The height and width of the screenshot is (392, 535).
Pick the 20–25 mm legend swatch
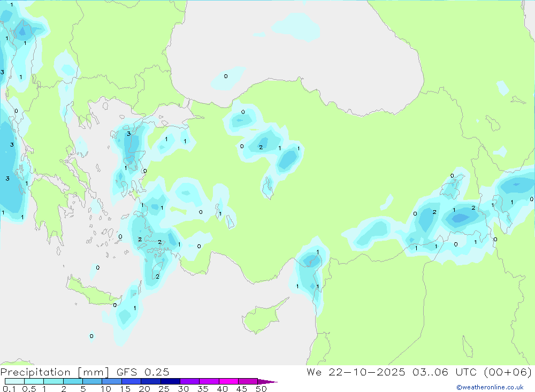click(151, 381)
